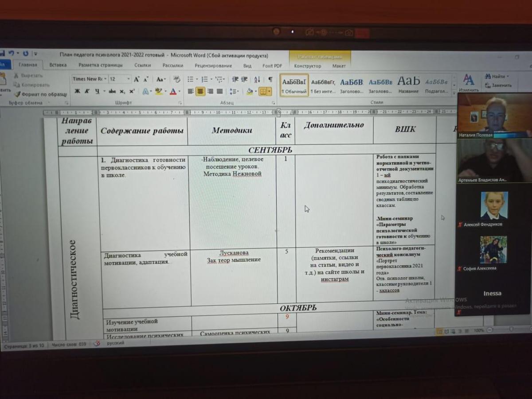
Task: Click the subscript icon
Action: 122,92
